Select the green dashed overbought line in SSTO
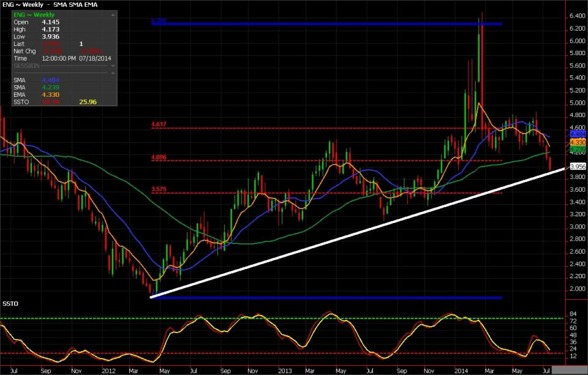 (282, 319)
